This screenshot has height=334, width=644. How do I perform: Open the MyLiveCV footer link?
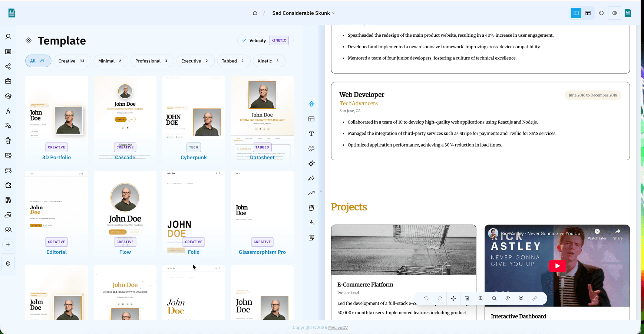coord(338,327)
